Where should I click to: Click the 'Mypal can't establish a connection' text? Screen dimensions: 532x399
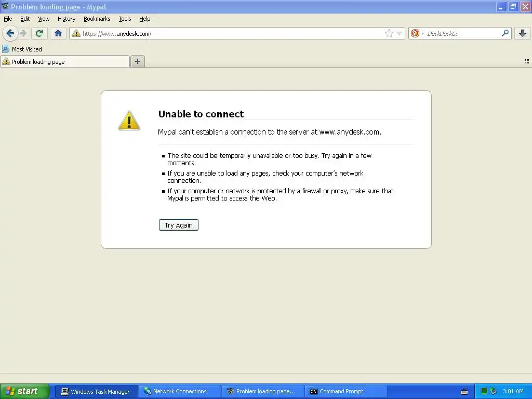270,132
